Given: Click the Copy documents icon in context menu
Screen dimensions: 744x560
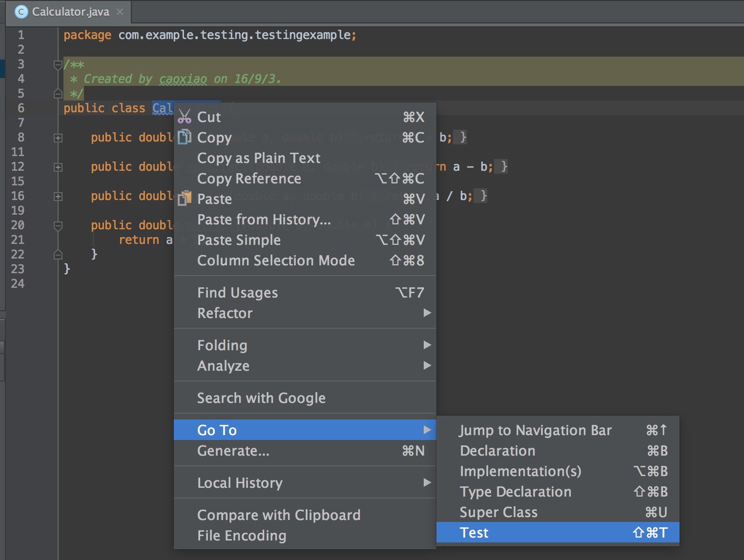Looking at the screenshot, I should click(x=184, y=137).
